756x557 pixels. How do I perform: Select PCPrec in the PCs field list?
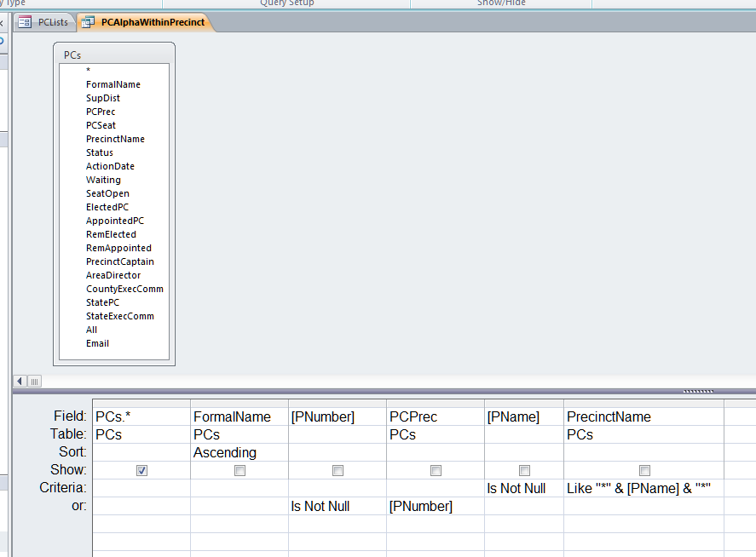(x=101, y=112)
